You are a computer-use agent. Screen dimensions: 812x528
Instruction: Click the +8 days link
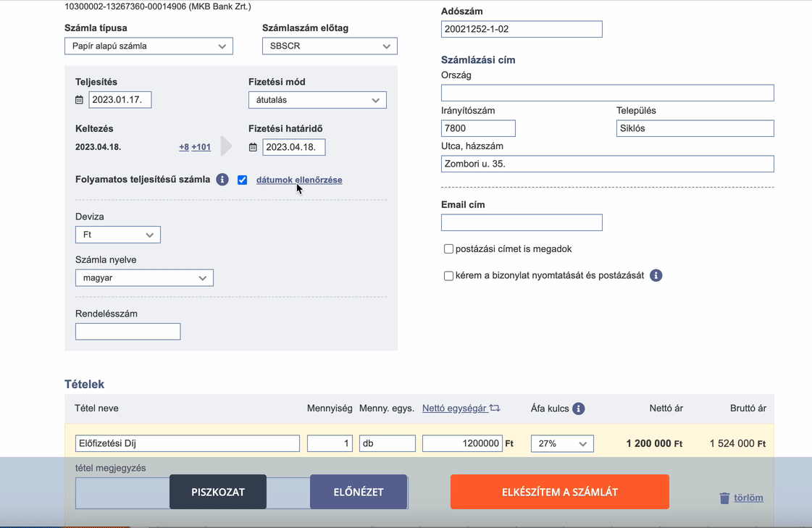(184, 147)
